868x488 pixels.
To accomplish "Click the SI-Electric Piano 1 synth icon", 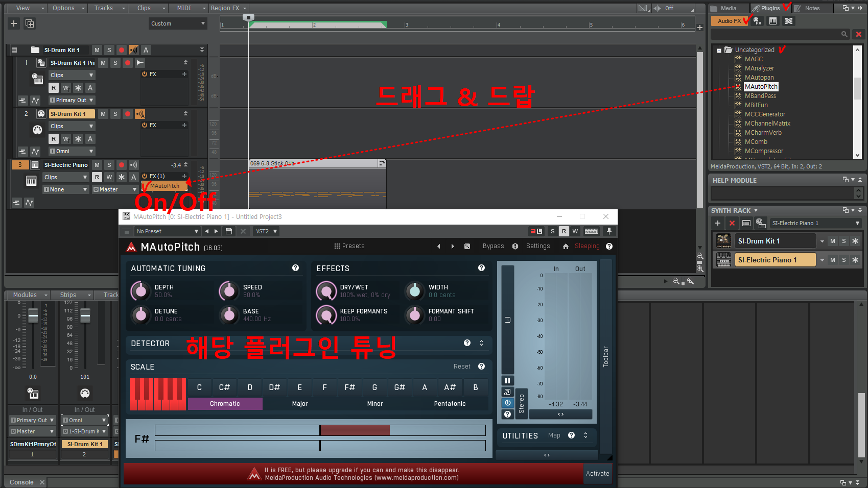I will pyautogui.click(x=723, y=259).
